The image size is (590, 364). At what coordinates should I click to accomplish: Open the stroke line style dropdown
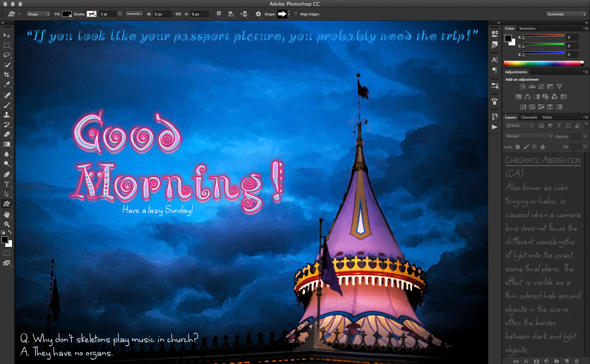(x=134, y=14)
